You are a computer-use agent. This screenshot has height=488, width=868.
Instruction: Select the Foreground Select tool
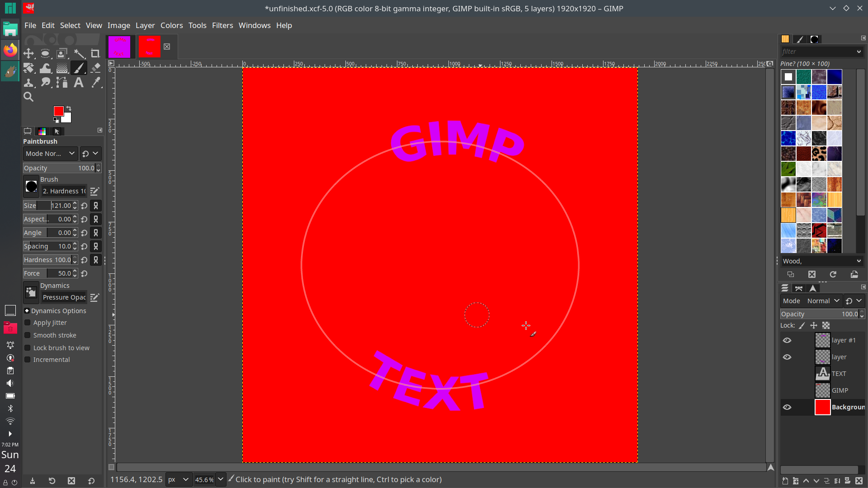point(62,54)
